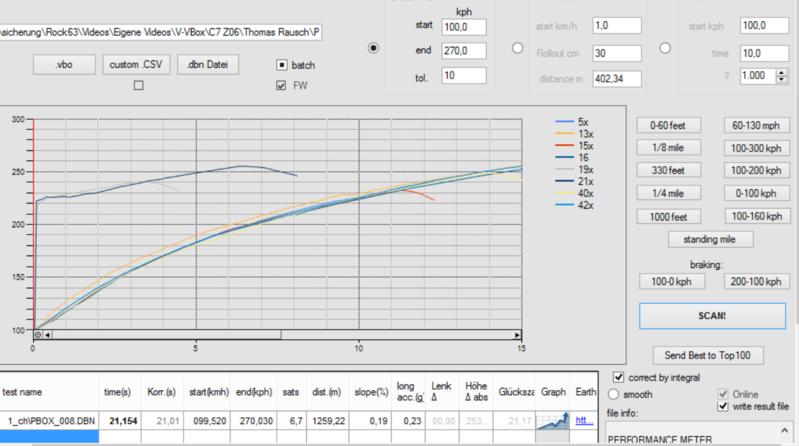
Task: Click the 21x legend color line
Action: pos(567,181)
